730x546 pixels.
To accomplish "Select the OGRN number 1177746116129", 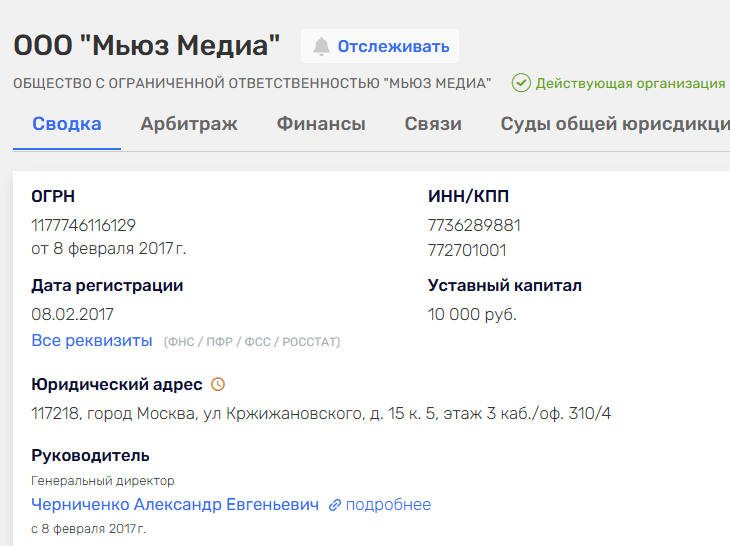I will click(x=83, y=225).
